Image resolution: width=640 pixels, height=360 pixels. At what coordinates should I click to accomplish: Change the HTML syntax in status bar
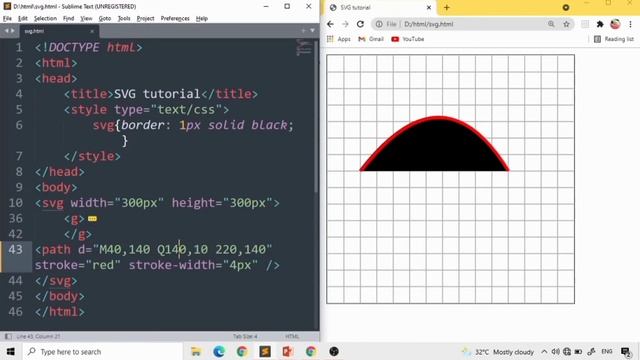click(x=292, y=336)
